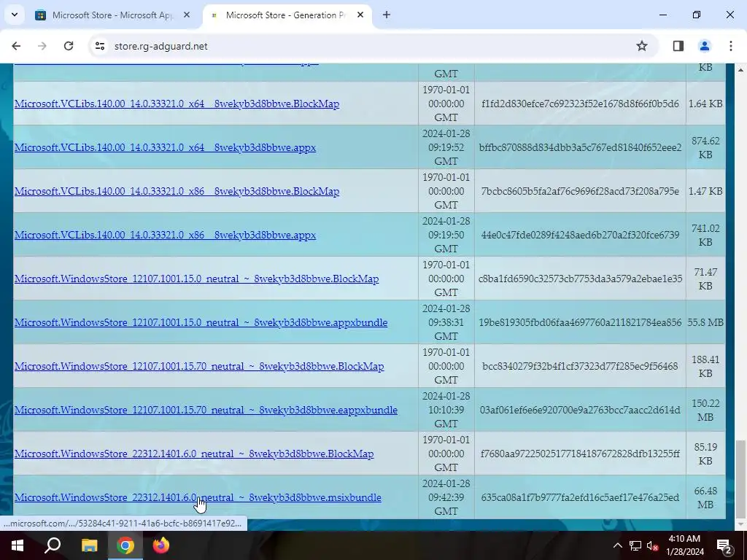Viewport: 747px width, 560px height.
Task: Click the Chrome taskbar icon
Action: point(125,545)
